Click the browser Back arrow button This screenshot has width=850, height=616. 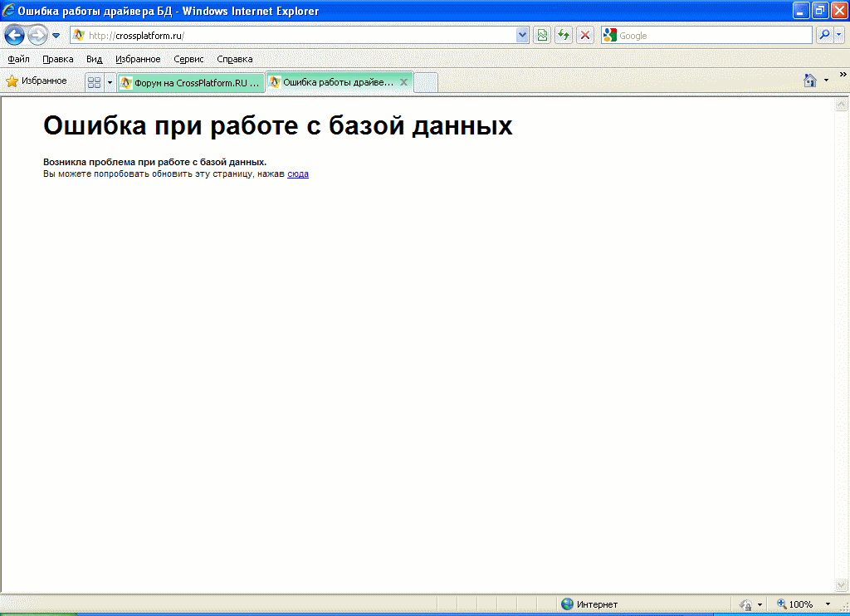click(x=14, y=35)
